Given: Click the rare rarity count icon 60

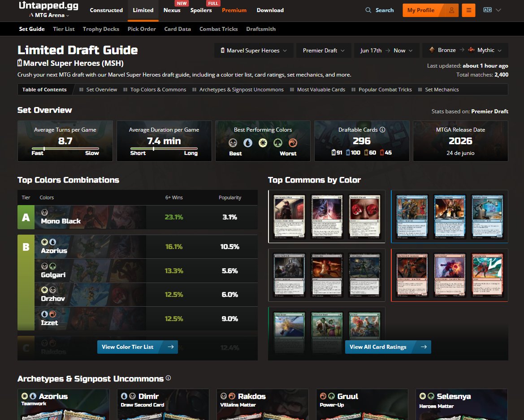Looking at the screenshot, I should pos(366,153).
